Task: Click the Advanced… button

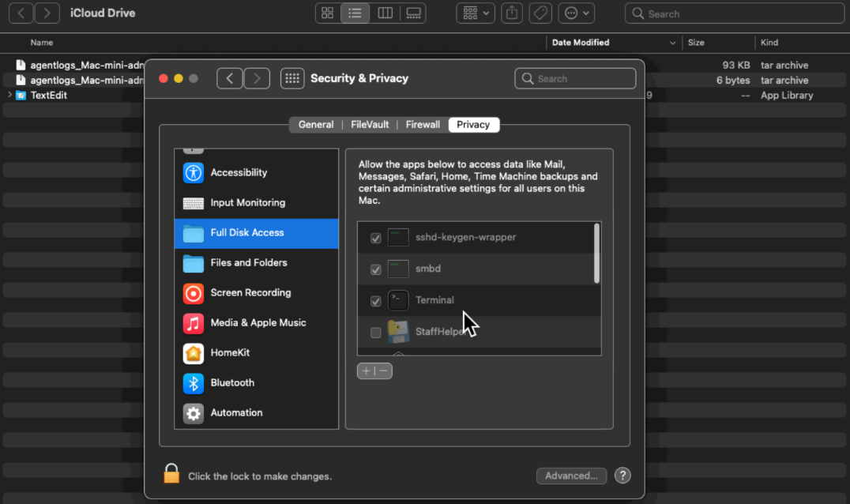Action: [571, 476]
